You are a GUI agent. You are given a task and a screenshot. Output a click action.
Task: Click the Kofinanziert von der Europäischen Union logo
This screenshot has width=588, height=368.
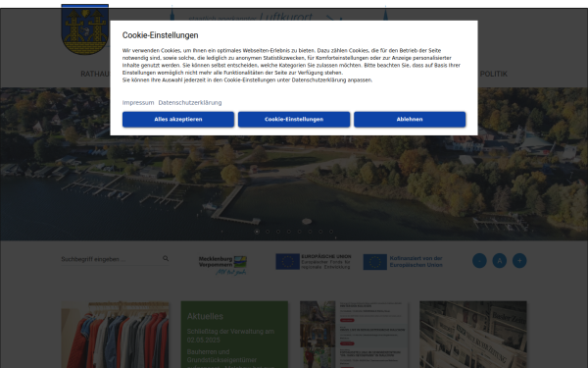[x=403, y=262]
